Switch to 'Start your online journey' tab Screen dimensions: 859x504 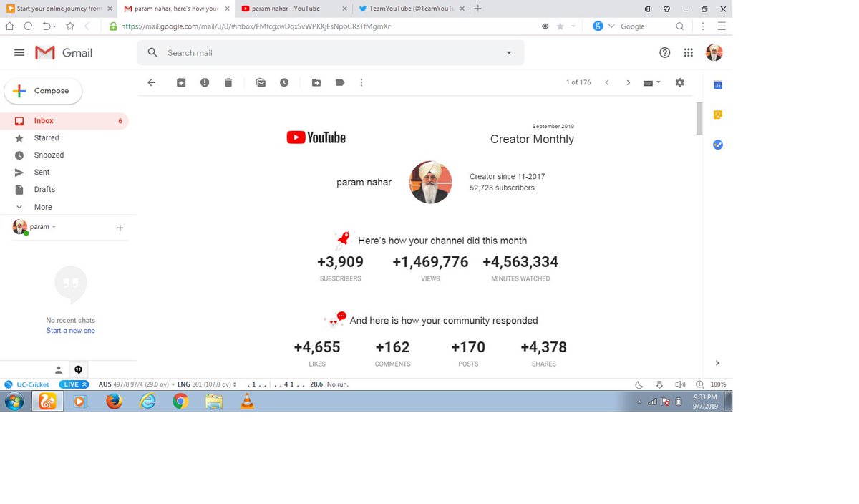(x=59, y=9)
